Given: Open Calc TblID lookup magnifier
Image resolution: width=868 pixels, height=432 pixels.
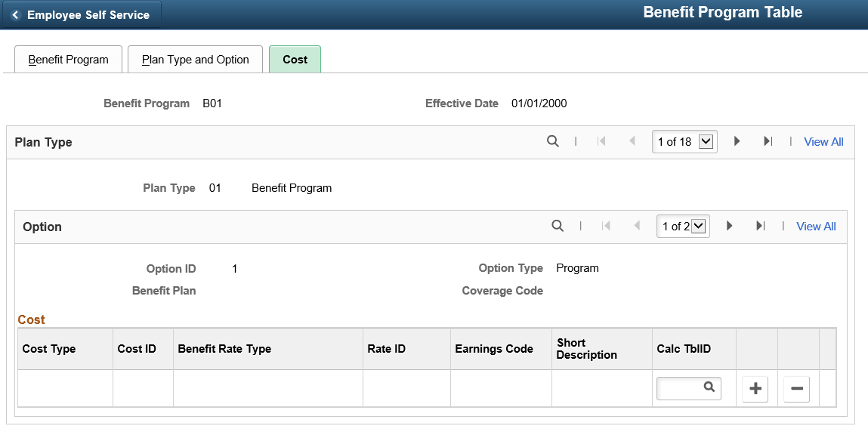Looking at the screenshot, I should (709, 387).
